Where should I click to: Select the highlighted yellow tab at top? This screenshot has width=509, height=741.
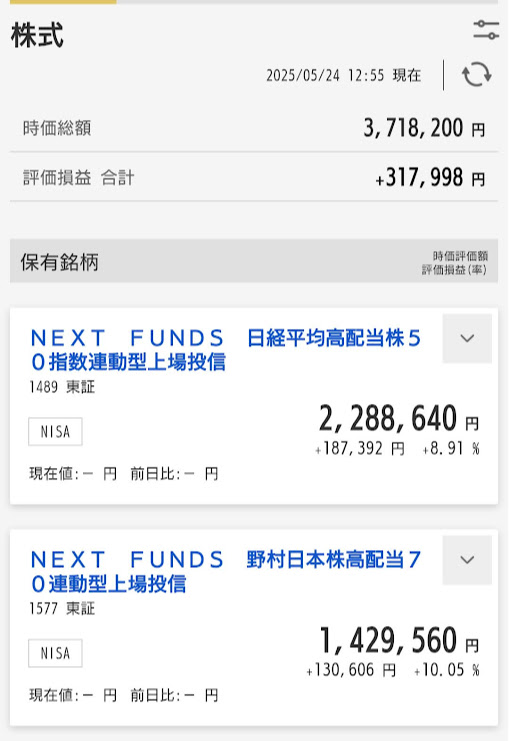(x=63, y=2)
